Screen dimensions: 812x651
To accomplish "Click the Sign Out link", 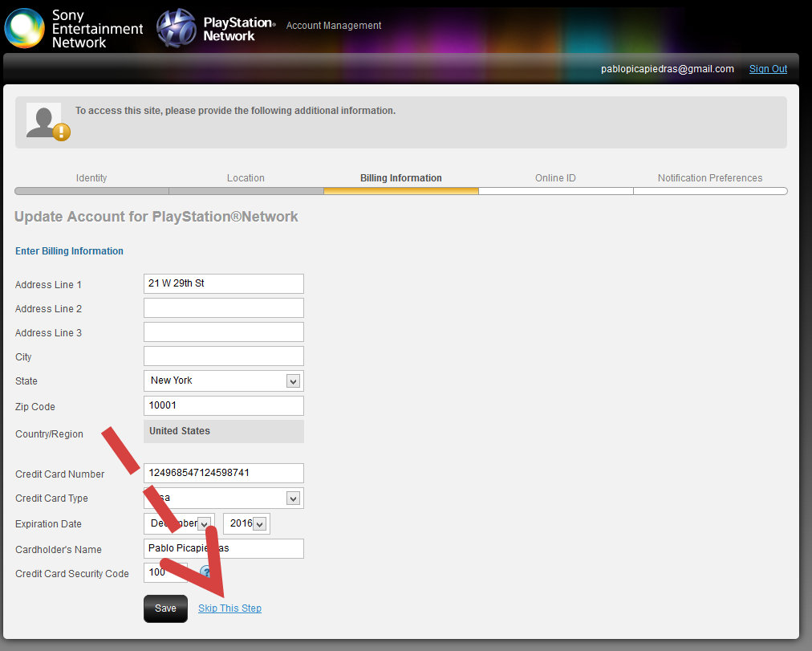I will coord(768,69).
